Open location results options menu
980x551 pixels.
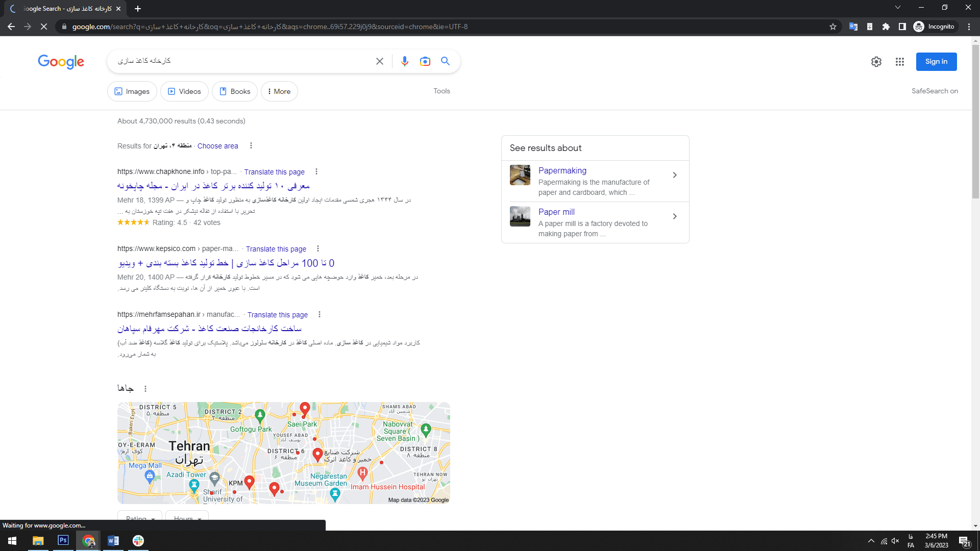tap(251, 145)
